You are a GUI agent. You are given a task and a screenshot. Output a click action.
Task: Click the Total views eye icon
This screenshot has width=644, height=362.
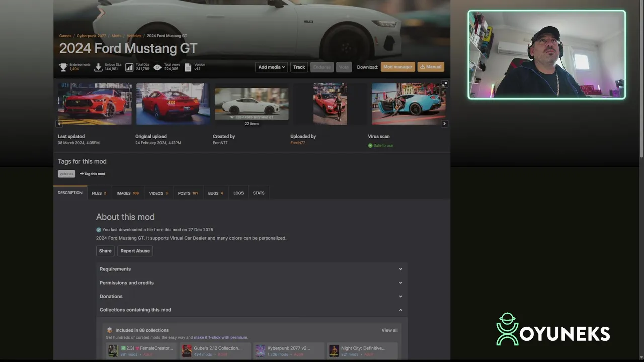157,67
